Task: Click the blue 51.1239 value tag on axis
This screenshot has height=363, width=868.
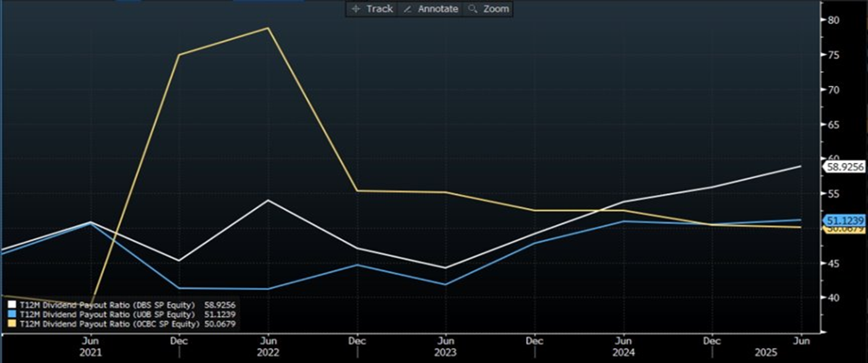Action: (x=844, y=221)
